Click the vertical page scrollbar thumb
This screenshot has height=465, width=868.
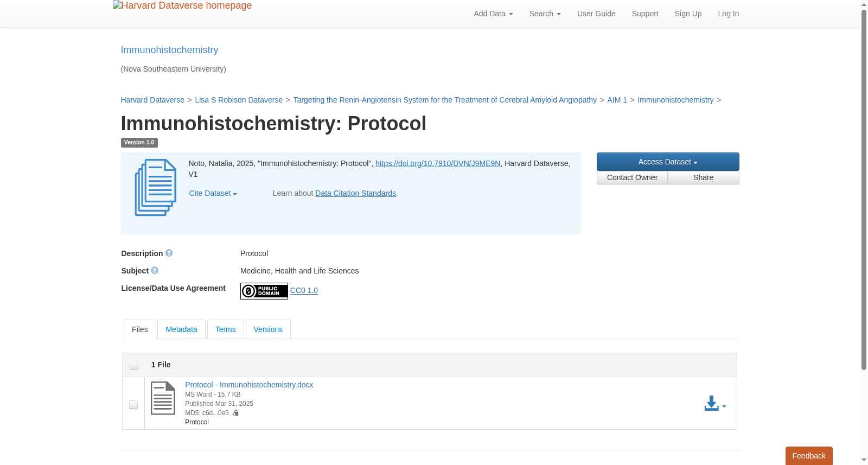pyautogui.click(x=864, y=190)
